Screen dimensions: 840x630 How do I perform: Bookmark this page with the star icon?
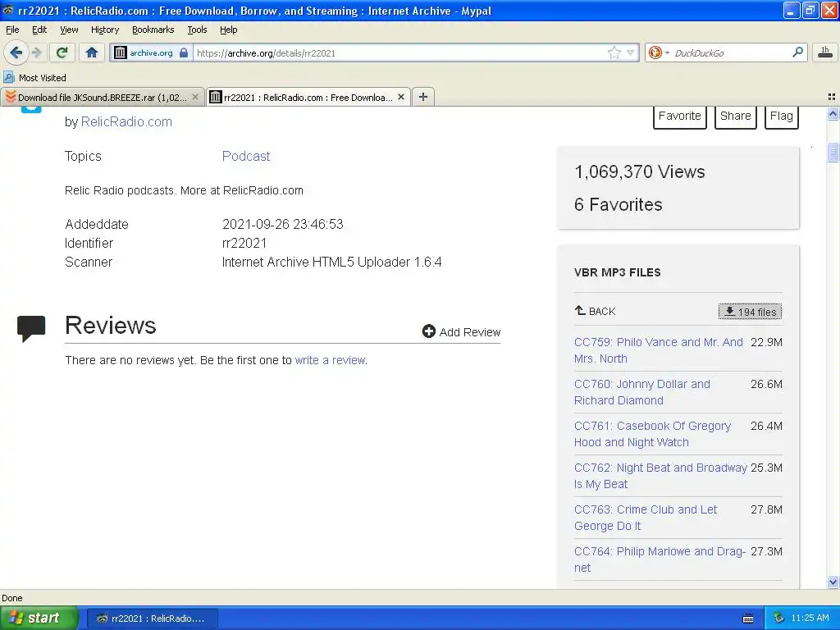614,52
